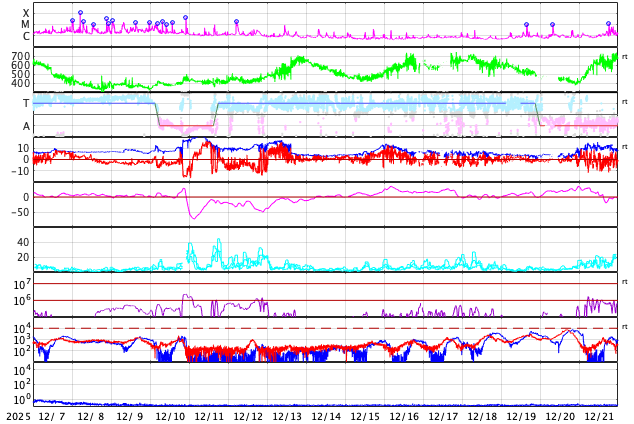Click the 12/10 date label
Image resolution: width=634 pixels, height=424 pixels.
(x=170, y=416)
